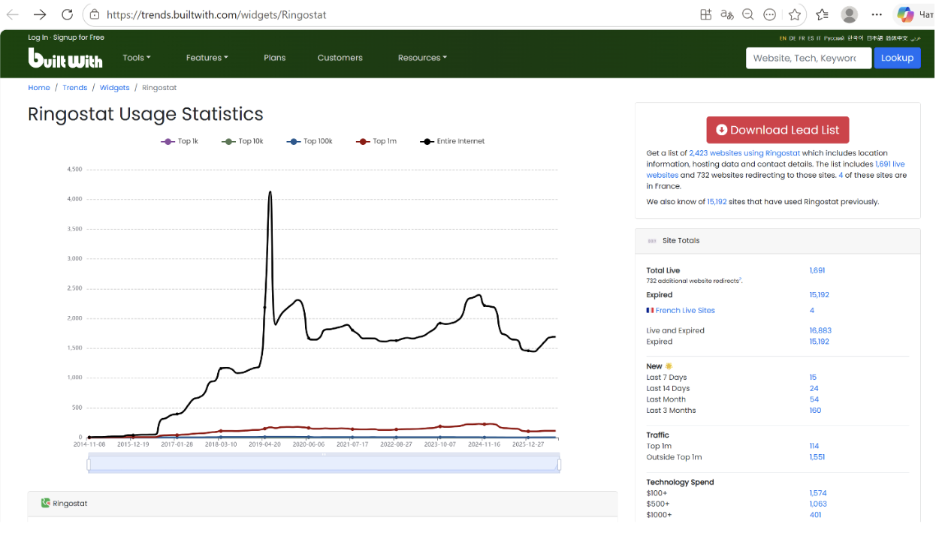The image size is (936, 560).
Task: Click Last 14 Days value 24
Action: pos(814,389)
